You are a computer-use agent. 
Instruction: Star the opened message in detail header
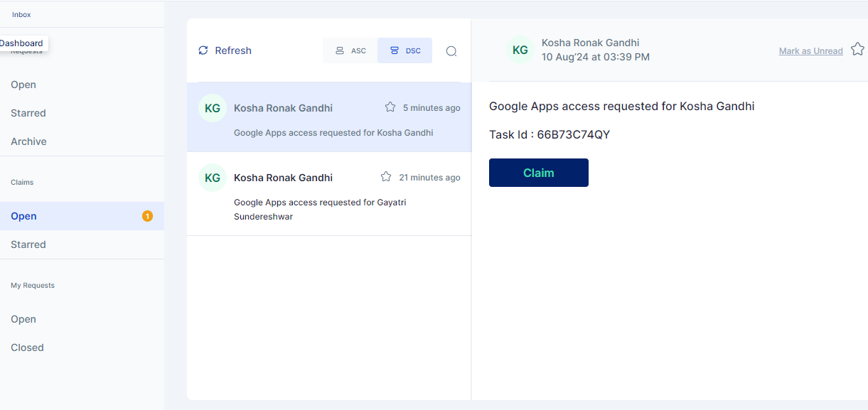pos(857,50)
